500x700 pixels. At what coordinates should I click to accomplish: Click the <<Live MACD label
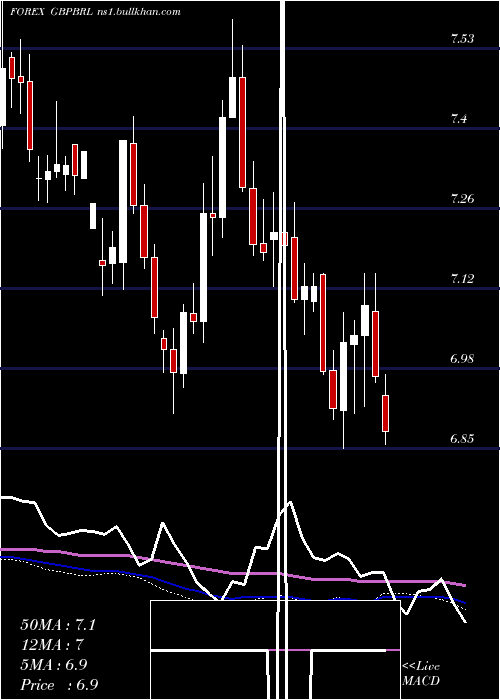[421, 673]
